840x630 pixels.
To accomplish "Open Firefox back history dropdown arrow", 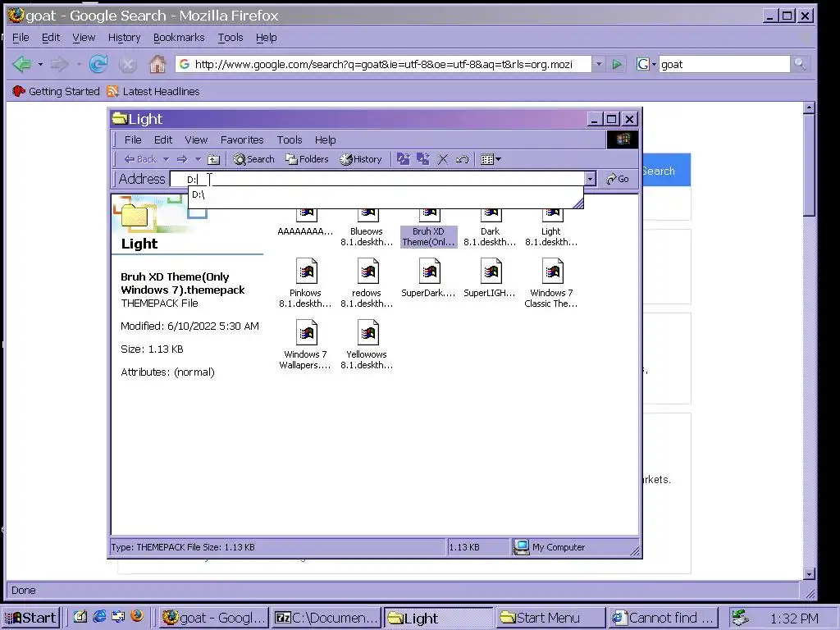I will [41, 64].
